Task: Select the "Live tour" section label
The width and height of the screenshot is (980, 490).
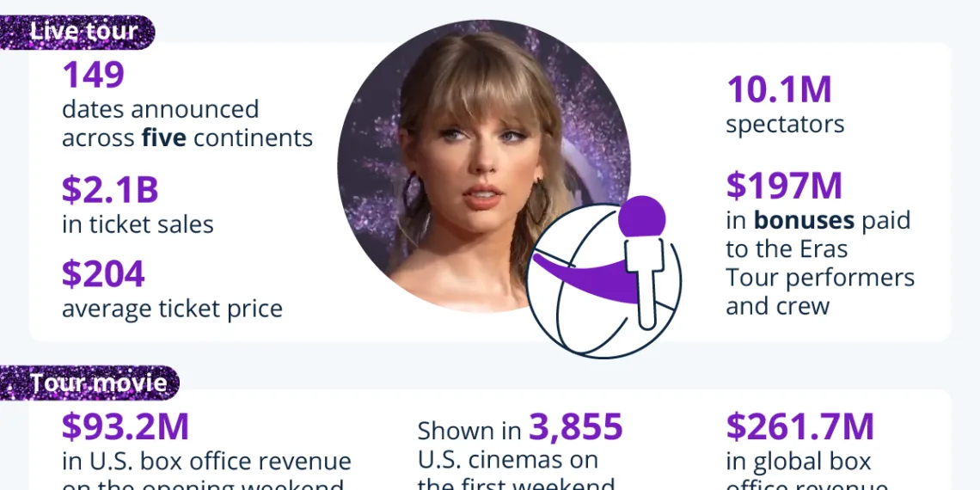Action: [83, 32]
